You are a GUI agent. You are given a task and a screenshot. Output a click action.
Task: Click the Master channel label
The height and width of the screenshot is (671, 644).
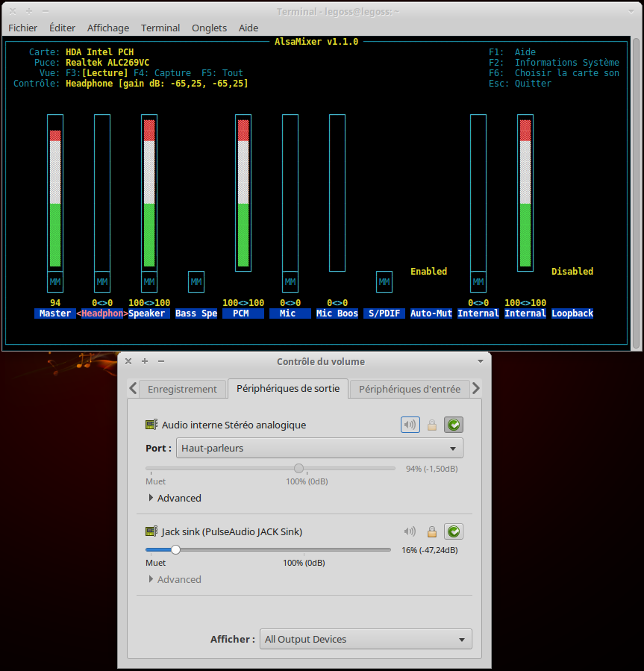click(x=55, y=313)
